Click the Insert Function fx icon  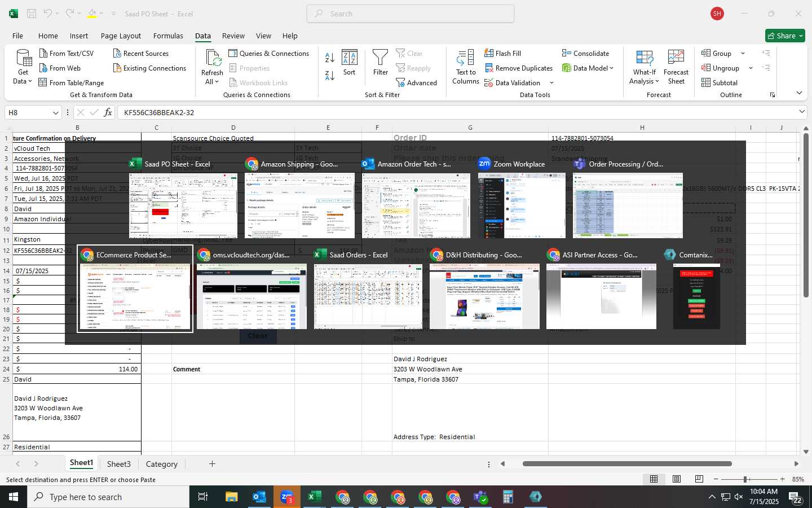coord(108,112)
